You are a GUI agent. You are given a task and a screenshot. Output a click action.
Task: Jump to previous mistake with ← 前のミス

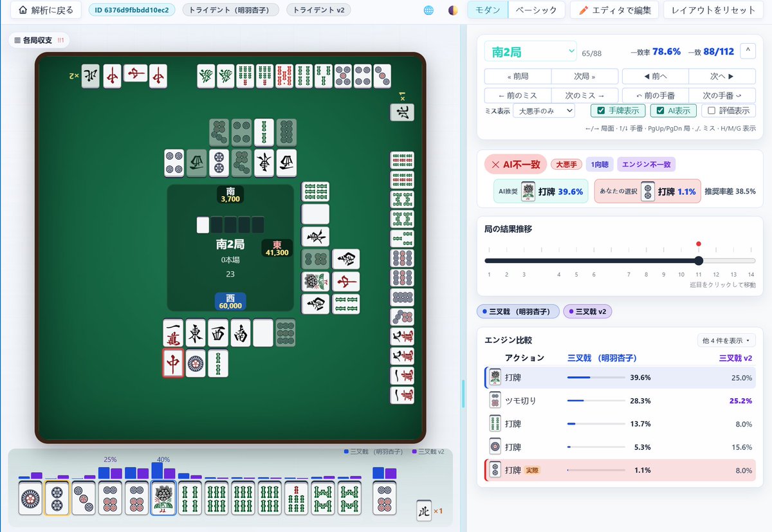coord(518,95)
